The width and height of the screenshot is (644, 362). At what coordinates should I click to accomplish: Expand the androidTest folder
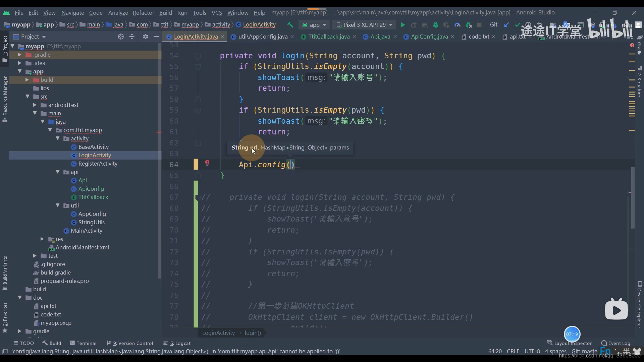pos(35,105)
